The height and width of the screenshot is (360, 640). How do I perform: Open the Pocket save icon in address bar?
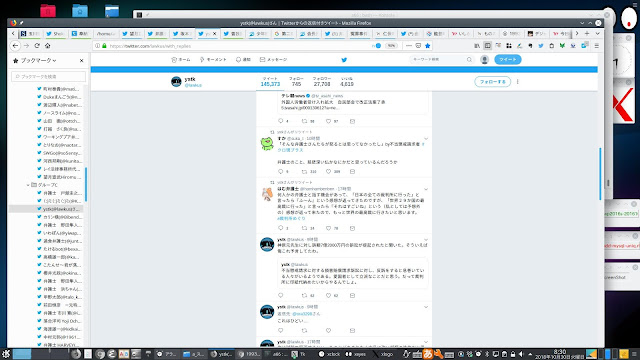point(418,46)
